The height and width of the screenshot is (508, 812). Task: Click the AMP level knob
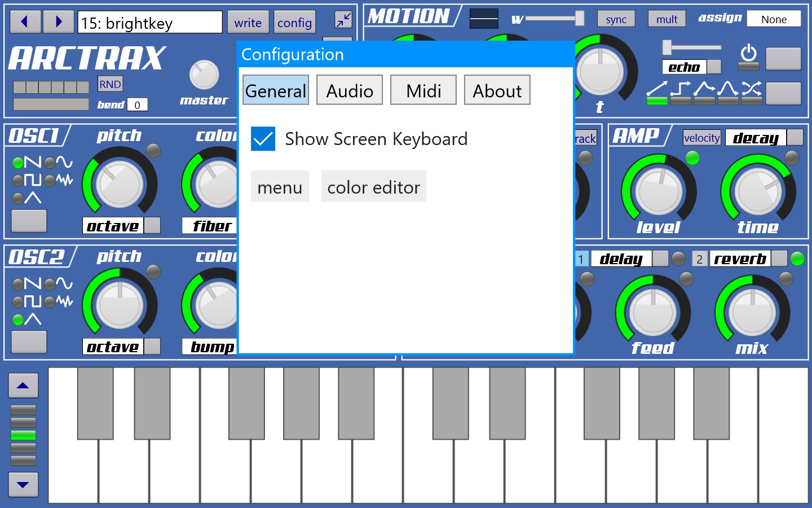[659, 191]
